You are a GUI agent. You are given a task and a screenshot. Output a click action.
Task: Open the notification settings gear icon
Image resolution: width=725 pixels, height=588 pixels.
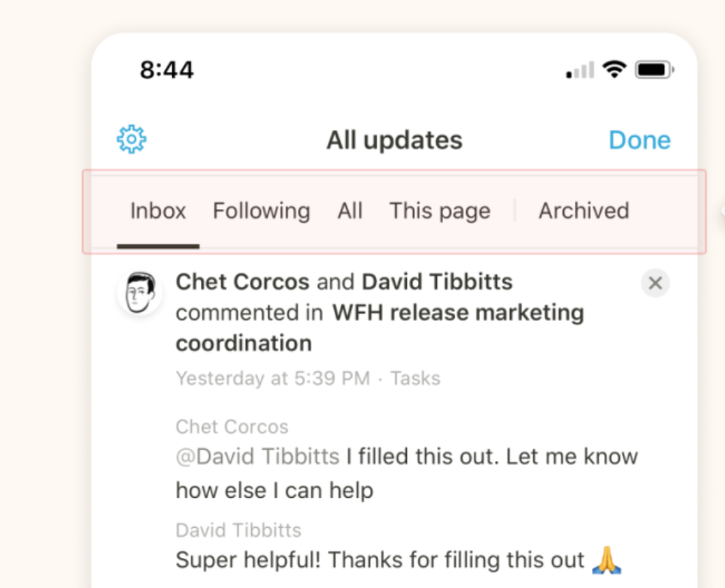pos(132,140)
